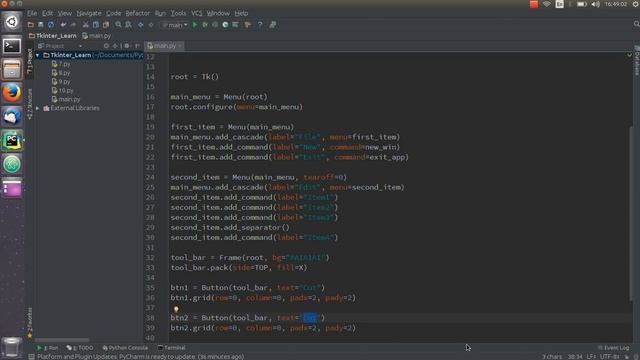The height and width of the screenshot is (360, 640).
Task: Click the green bars toolbar icon beside Settings
Action: 236,25
